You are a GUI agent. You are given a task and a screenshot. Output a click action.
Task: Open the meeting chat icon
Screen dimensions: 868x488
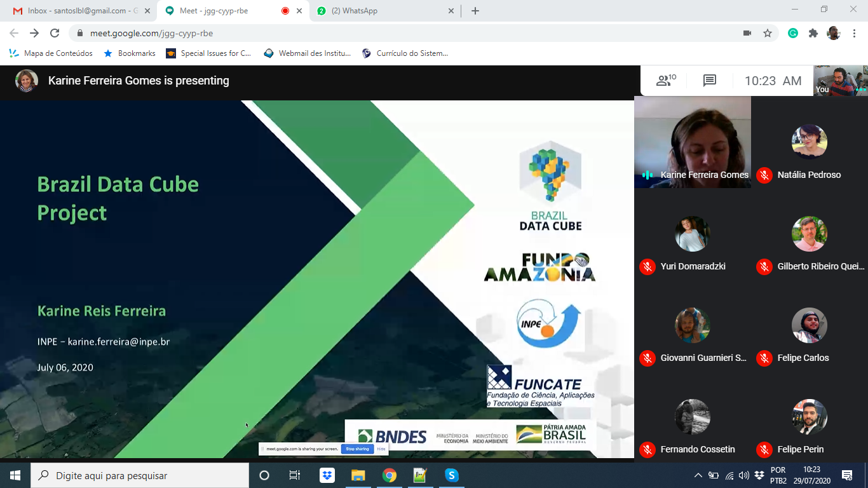[x=710, y=81]
